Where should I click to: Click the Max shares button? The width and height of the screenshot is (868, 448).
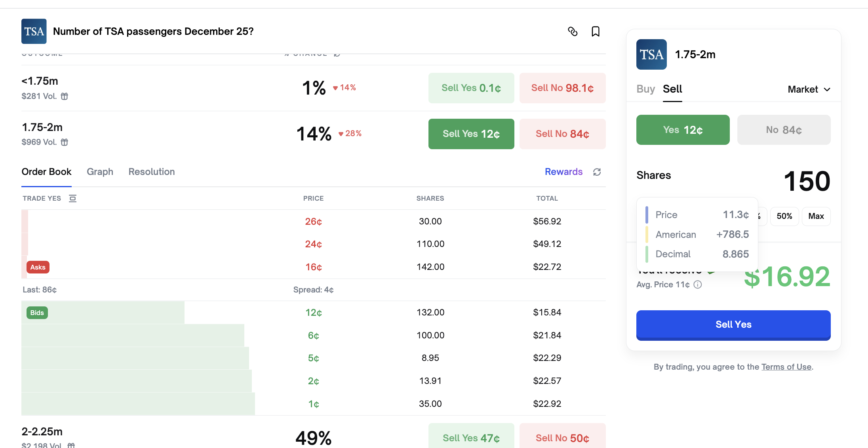[816, 216]
